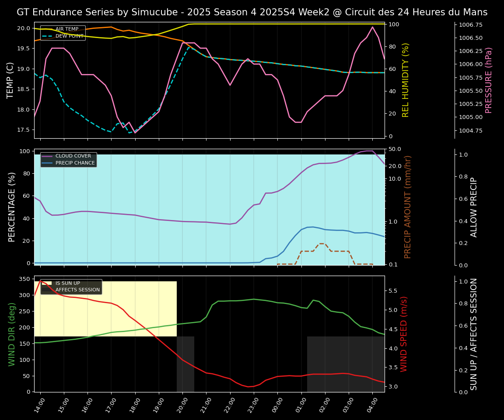Click the 14:00 time tick label
This screenshot has width=504, height=420.
38,406
